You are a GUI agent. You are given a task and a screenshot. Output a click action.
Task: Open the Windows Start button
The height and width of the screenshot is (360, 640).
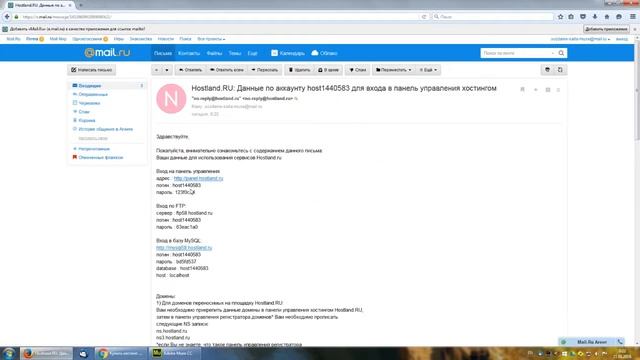9,353
